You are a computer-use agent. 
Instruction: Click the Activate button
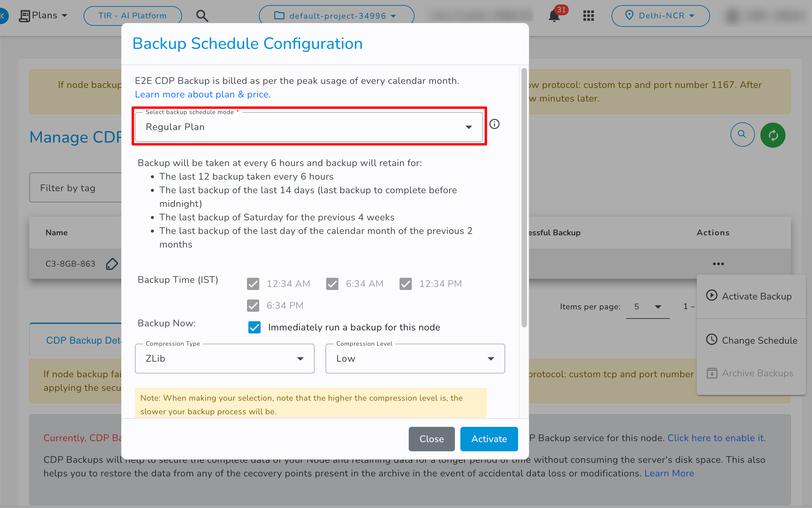[489, 439]
